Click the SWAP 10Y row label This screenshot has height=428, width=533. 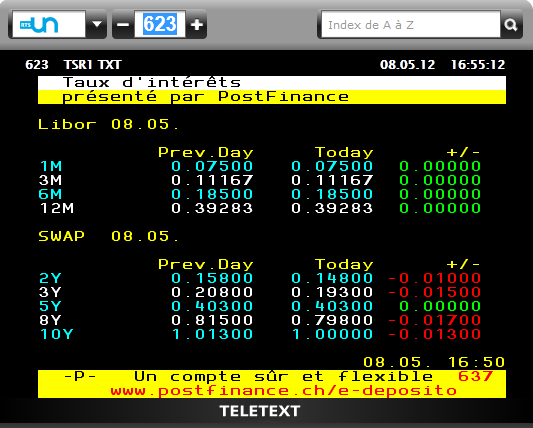[56, 334]
